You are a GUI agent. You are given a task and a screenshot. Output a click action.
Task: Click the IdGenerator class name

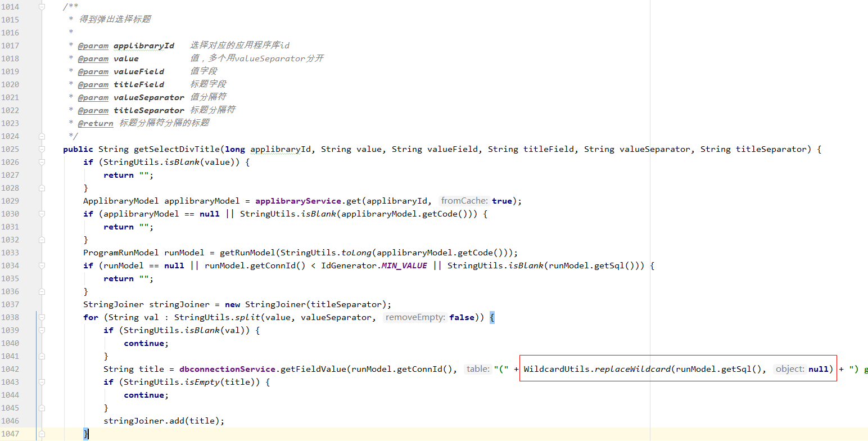[x=349, y=265]
